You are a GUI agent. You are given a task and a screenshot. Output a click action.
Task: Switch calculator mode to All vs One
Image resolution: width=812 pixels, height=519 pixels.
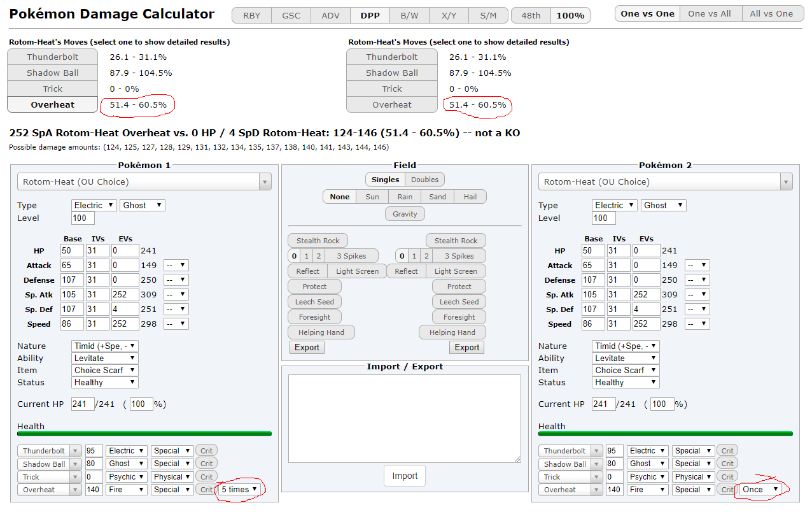pos(771,13)
